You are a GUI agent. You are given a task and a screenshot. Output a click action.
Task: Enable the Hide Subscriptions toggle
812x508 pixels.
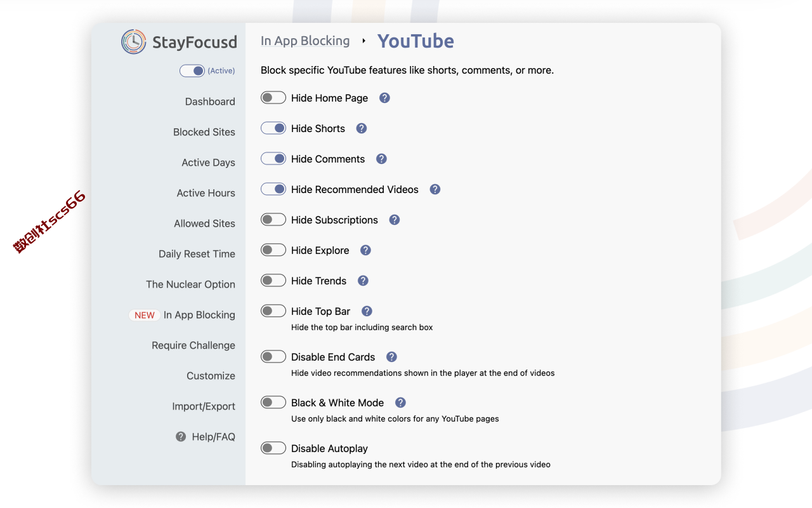point(273,220)
